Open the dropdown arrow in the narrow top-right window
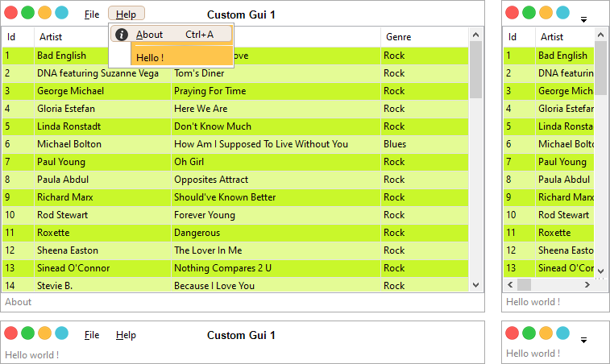Viewport: 610px width, 364px height. (583, 19)
